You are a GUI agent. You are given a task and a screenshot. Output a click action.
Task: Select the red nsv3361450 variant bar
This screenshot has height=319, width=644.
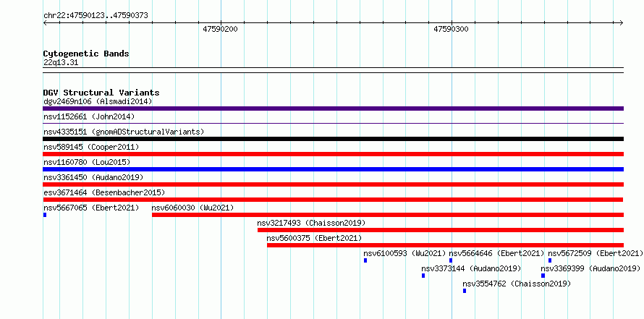pos(333,184)
